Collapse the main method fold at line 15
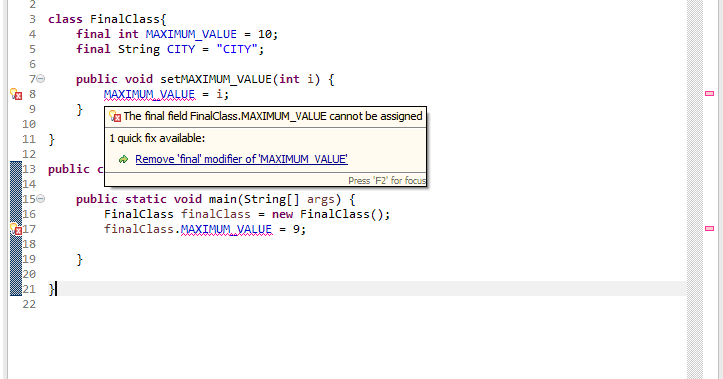 (x=41, y=199)
